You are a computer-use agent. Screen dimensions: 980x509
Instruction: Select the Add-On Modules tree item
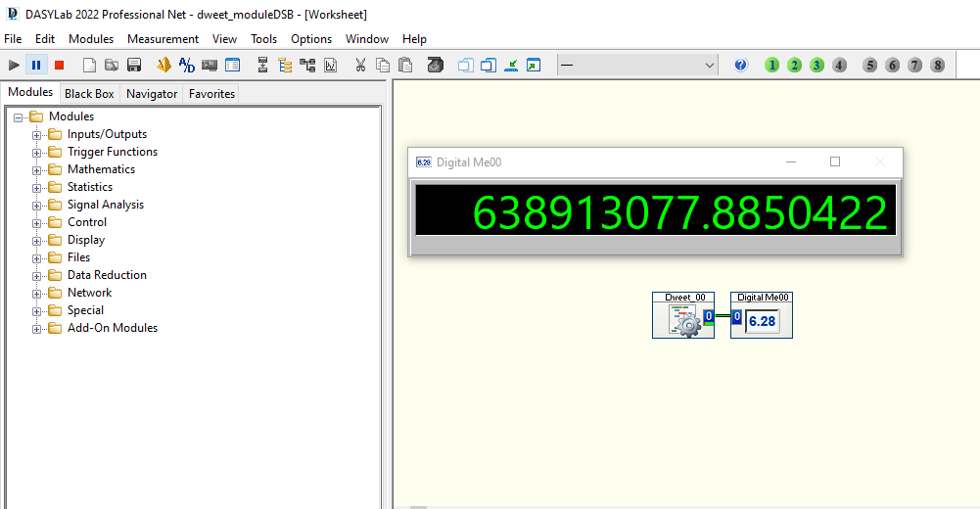point(113,328)
